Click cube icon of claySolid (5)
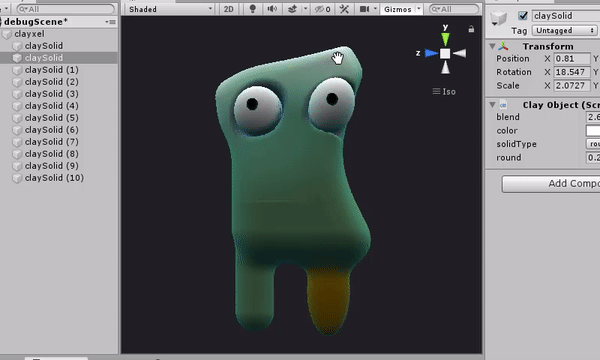This screenshot has height=360, width=600. tap(17, 118)
